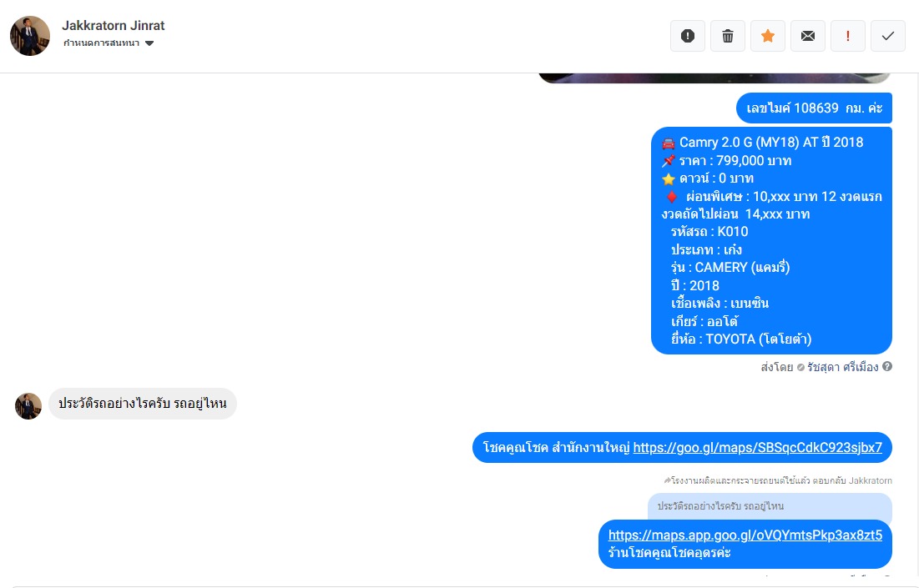Viewport: 919px width, 588px height.
Task: Click the Camry 2.0 G details message bubble
Action: [771, 241]
